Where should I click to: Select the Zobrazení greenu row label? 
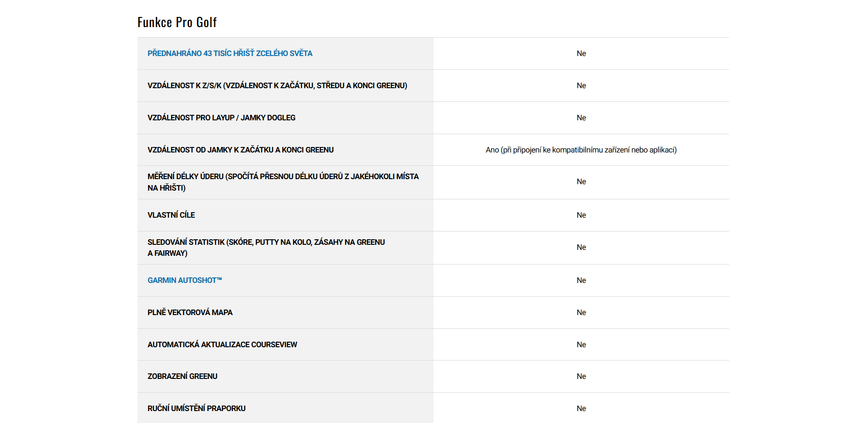pos(182,376)
